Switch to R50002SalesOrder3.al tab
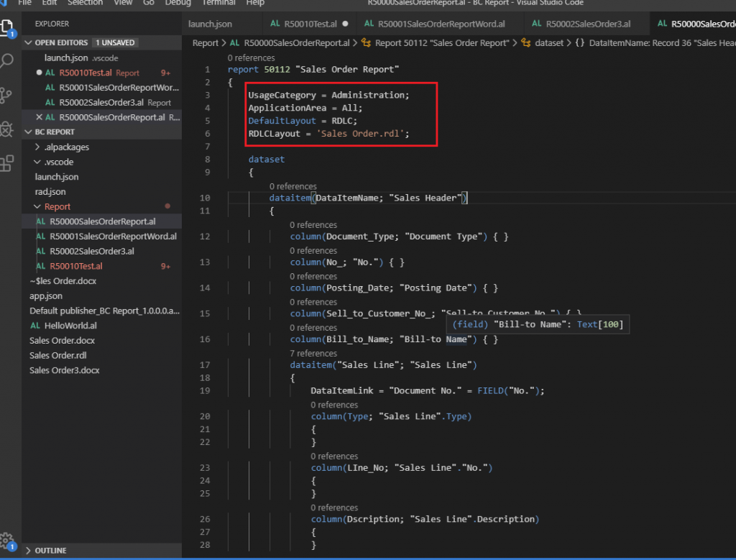The image size is (736, 560). point(589,24)
